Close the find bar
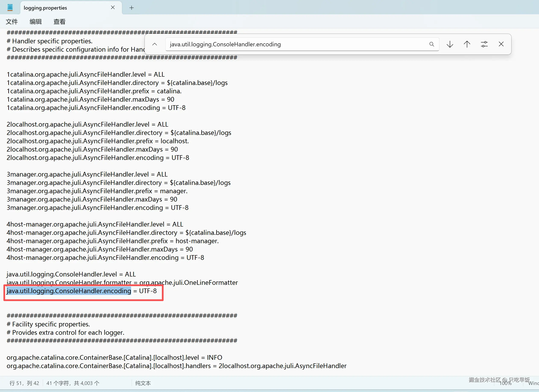This screenshot has height=392, width=539. 501,44
